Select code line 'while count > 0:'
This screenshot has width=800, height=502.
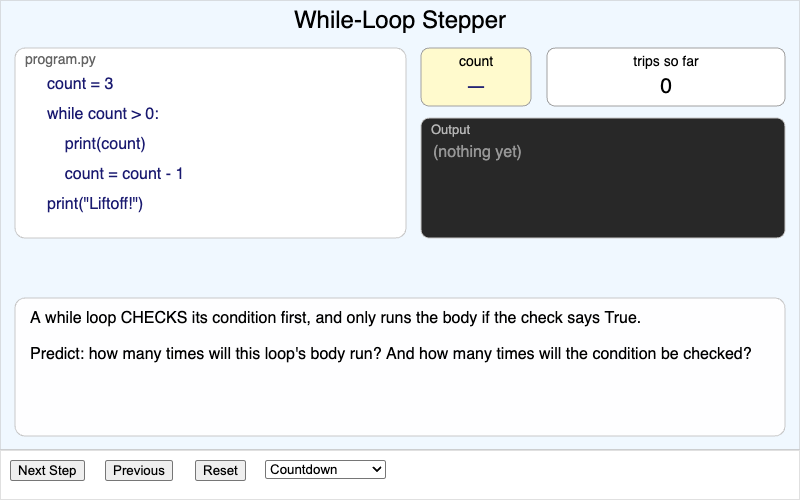103,114
